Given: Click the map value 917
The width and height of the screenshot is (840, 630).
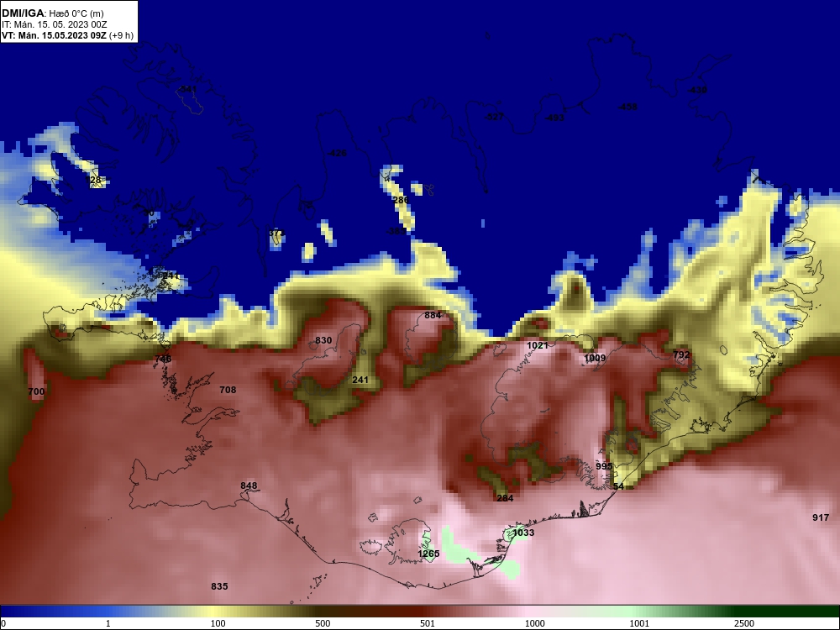Looking at the screenshot, I should coord(821,517).
